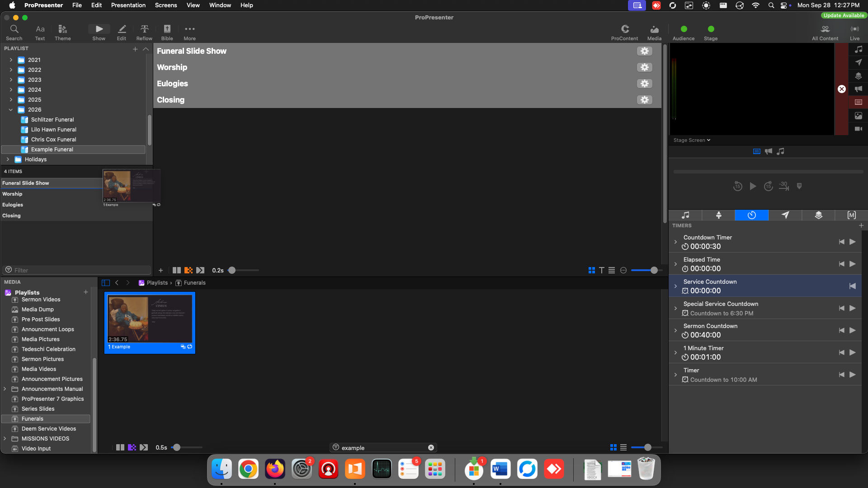Expand the 2021 folder
Image resolution: width=868 pixels, height=488 pixels.
pos(11,60)
